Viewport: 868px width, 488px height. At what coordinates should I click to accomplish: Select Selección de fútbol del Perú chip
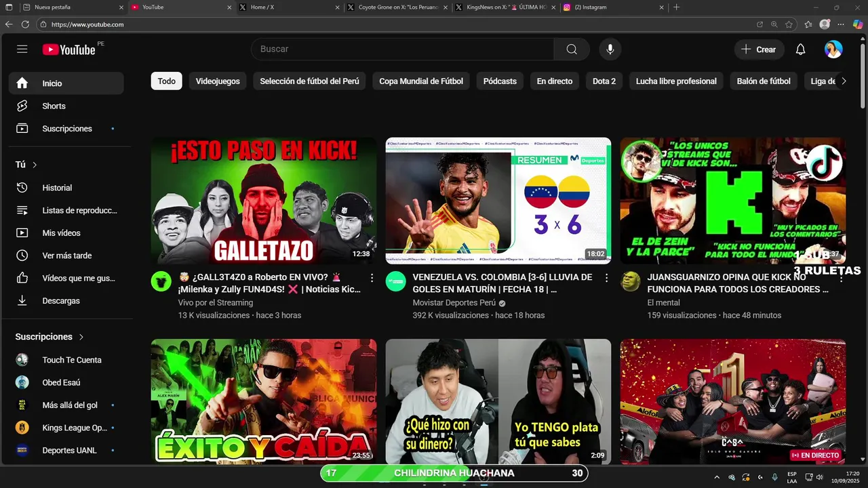(309, 81)
